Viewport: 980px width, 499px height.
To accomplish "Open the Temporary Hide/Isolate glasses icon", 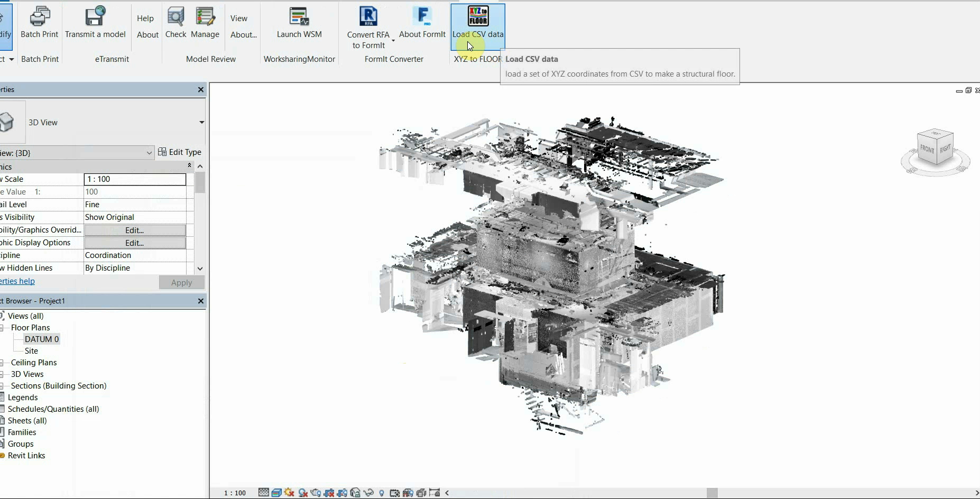I will coord(369,492).
